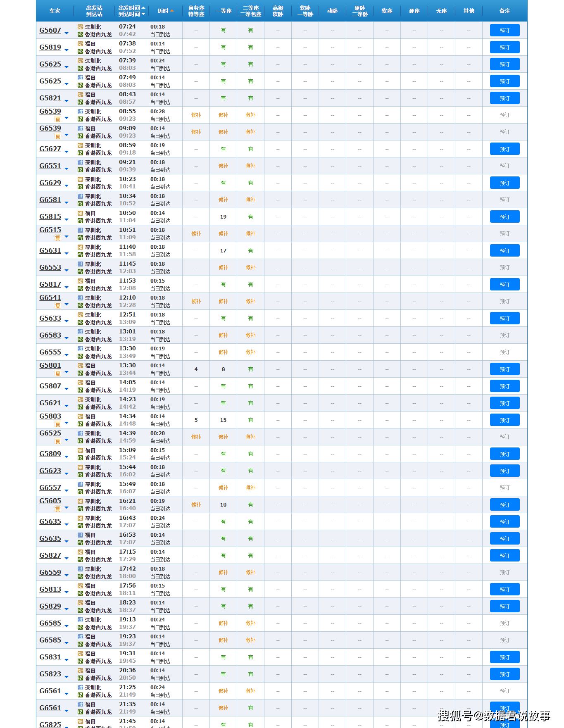Click pass-through icon beside 深圳北 in G6559 row
Viewport: 564px width, 728px height.
tap(81, 569)
